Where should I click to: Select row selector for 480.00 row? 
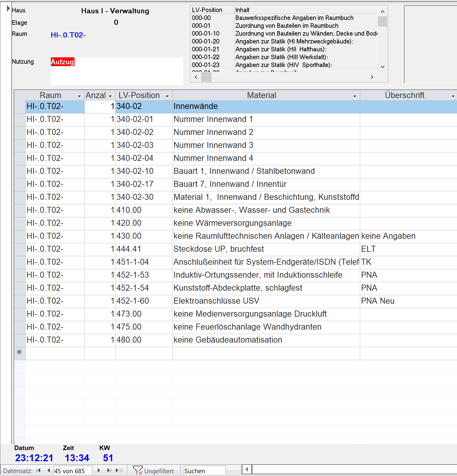tap(20, 340)
